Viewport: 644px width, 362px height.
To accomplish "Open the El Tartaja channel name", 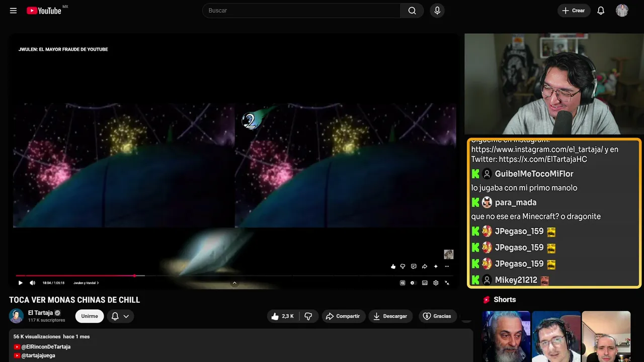I will 40,313.
